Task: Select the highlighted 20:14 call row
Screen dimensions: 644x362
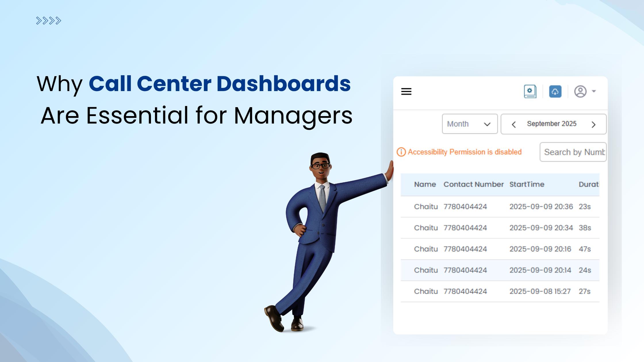Action: point(500,270)
